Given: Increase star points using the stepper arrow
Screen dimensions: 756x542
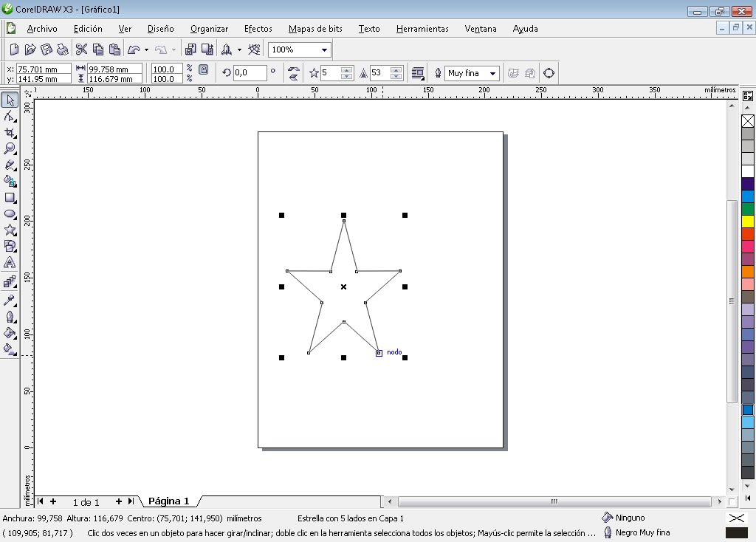Looking at the screenshot, I should click(347, 69).
